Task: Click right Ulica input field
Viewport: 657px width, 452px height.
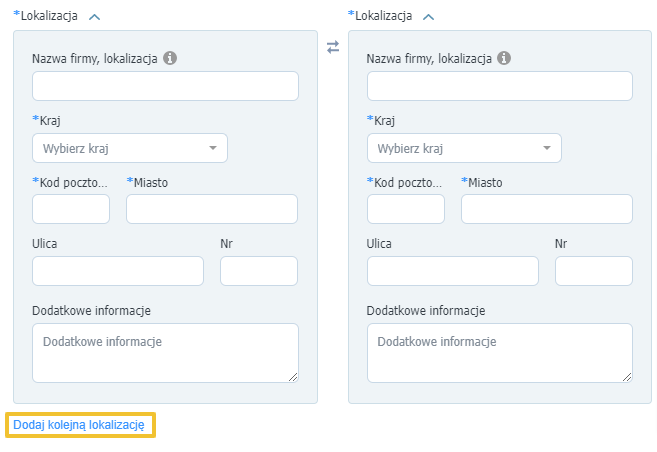Action: click(x=453, y=271)
